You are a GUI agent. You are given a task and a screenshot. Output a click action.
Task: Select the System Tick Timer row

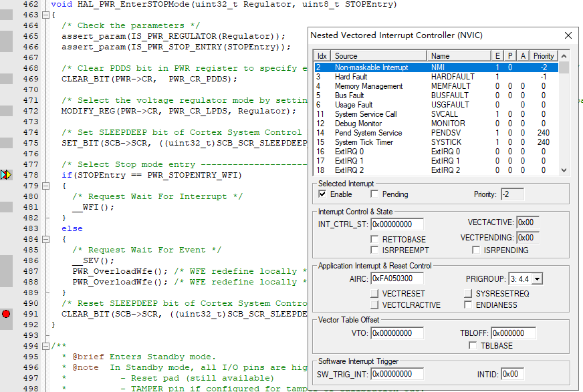(x=436, y=142)
